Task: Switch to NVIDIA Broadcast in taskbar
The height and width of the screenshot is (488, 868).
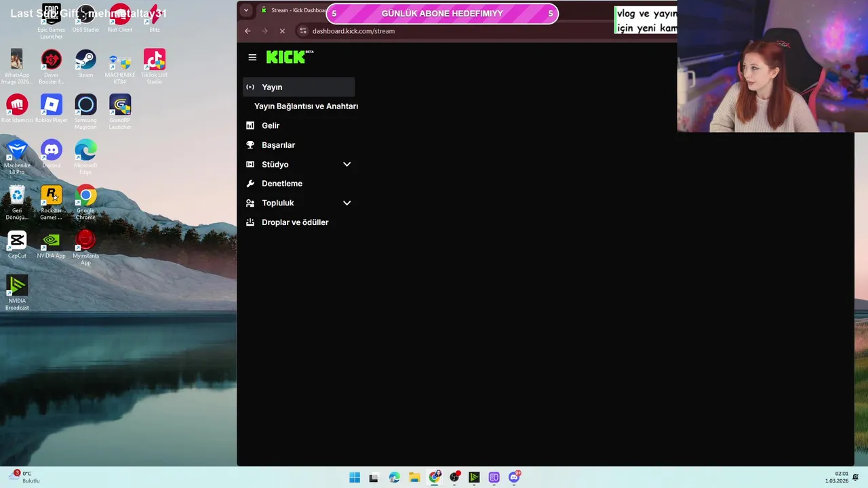Action: click(474, 477)
